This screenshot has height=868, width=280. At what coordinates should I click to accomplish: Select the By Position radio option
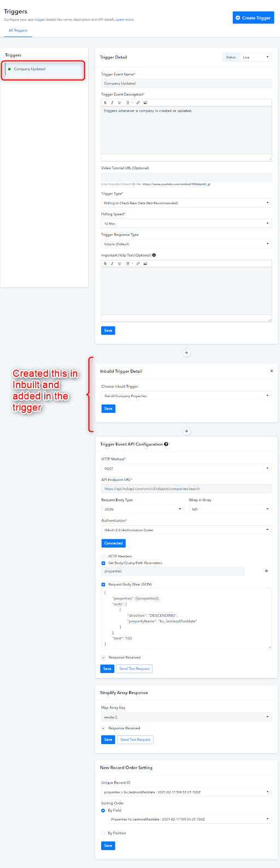(103, 833)
